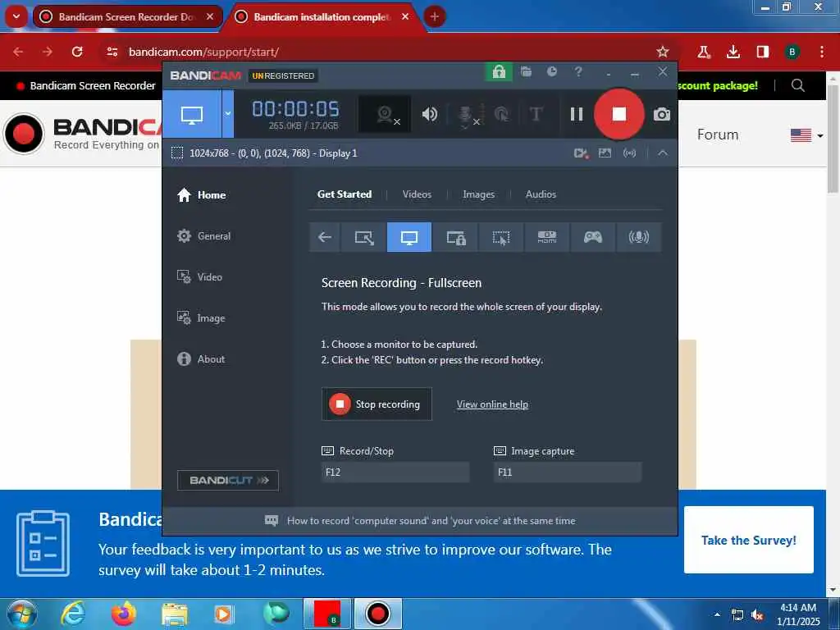This screenshot has height=630, width=840.
Task: Select the fullscreen monitor mode button
Action: [192, 114]
